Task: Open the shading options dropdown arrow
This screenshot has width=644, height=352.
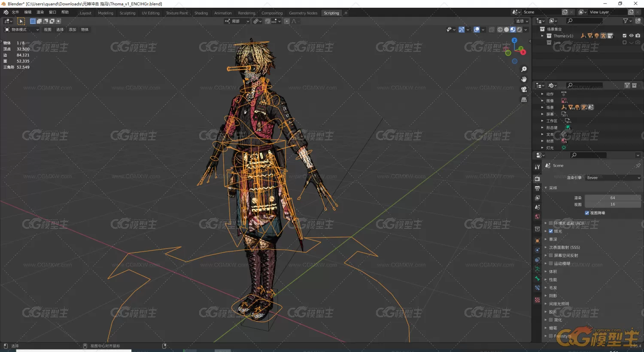Action: (x=526, y=30)
